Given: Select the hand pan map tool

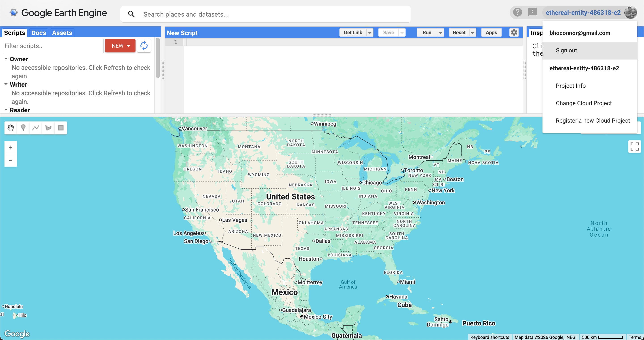Looking at the screenshot, I should click(x=11, y=128).
